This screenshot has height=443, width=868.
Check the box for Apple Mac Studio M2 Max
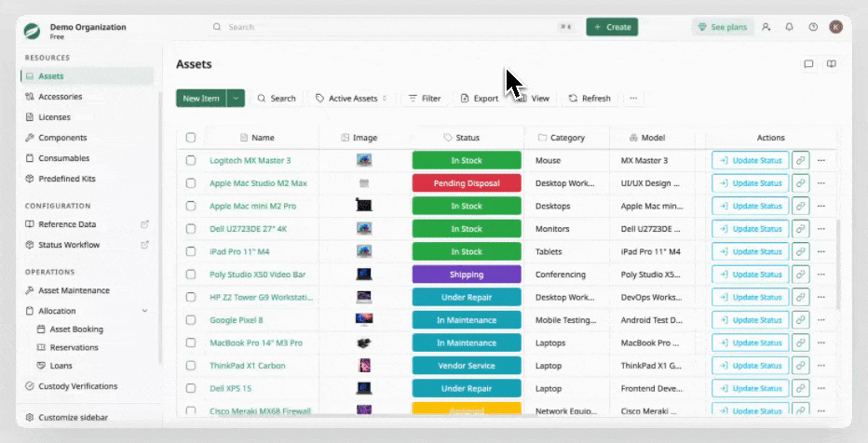pyautogui.click(x=190, y=183)
